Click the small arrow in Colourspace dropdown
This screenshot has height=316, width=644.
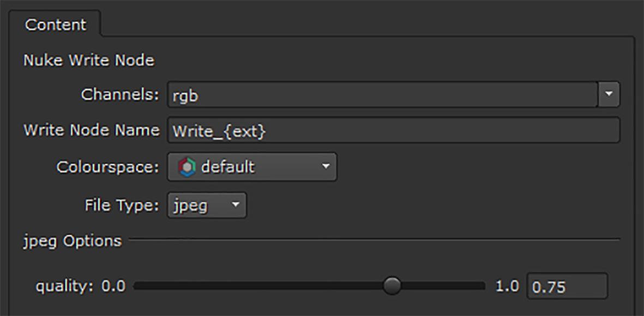tap(326, 166)
